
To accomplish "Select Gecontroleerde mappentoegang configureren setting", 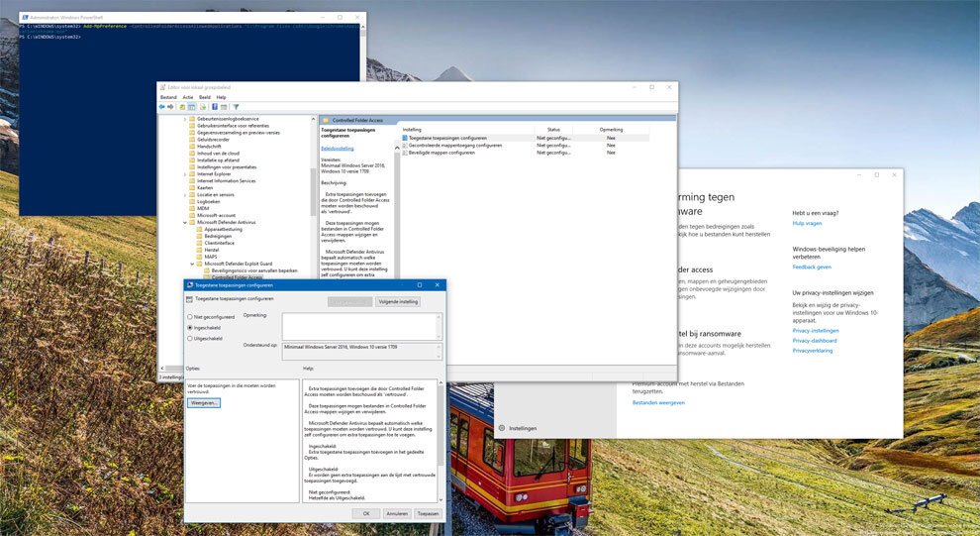I will [455, 145].
